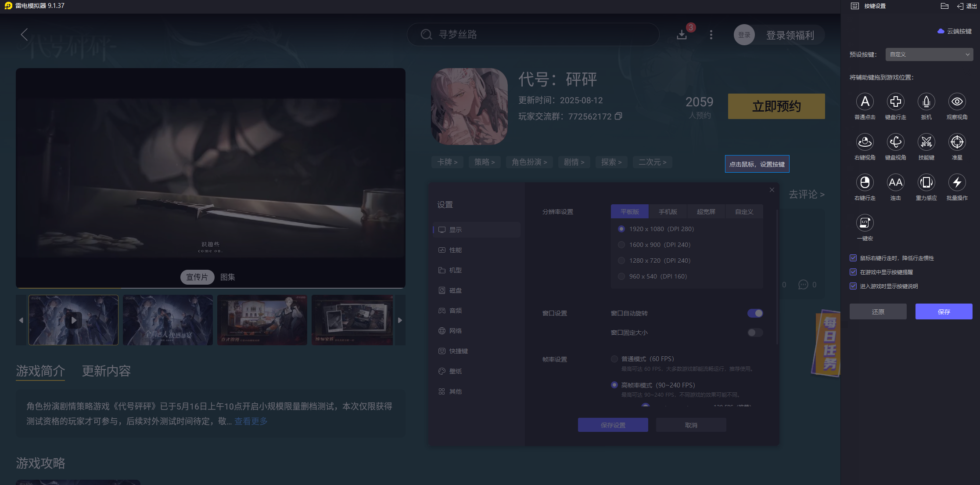Open the 性能 settings section
Viewport: 980px width, 485px height.
coord(455,250)
